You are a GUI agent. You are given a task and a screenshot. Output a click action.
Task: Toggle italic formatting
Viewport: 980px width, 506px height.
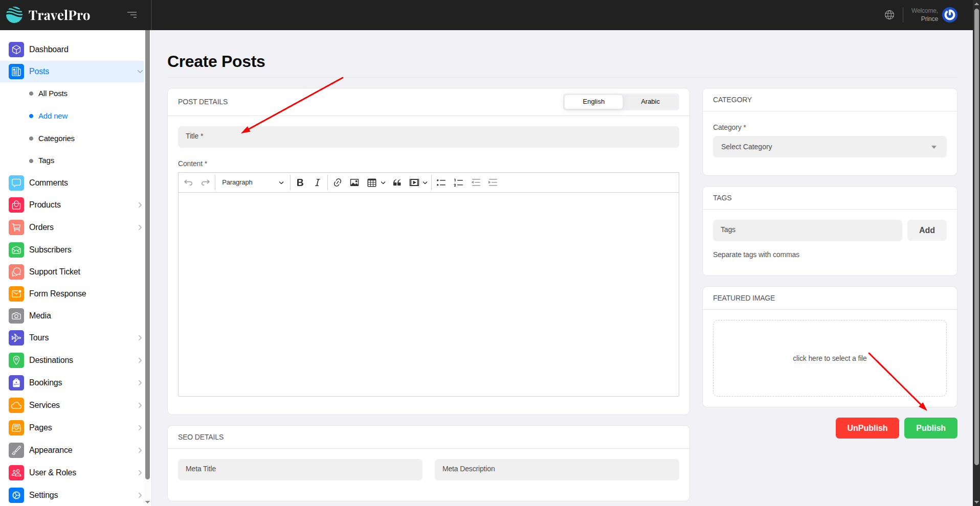point(317,182)
